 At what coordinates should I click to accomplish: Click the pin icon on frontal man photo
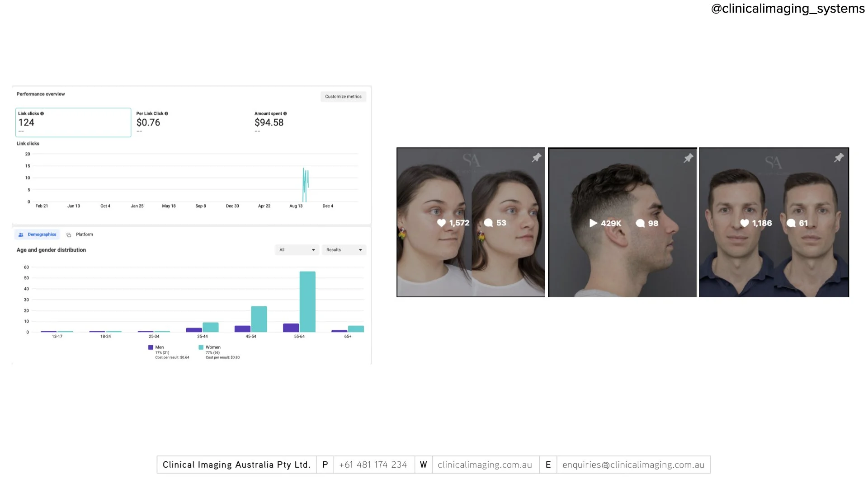(x=839, y=158)
